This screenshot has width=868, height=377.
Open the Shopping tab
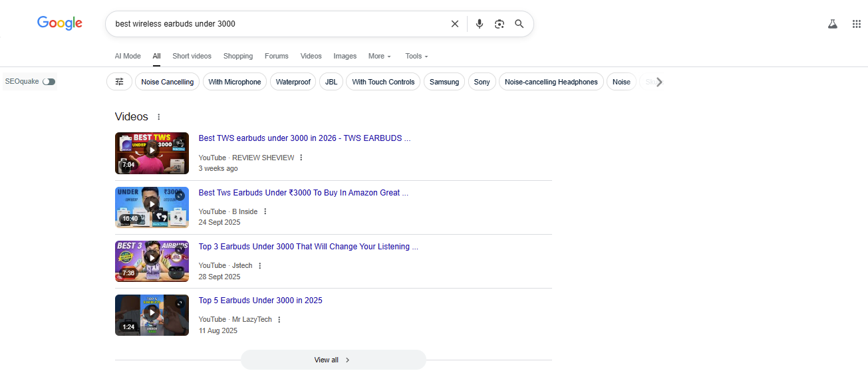pyautogui.click(x=238, y=56)
